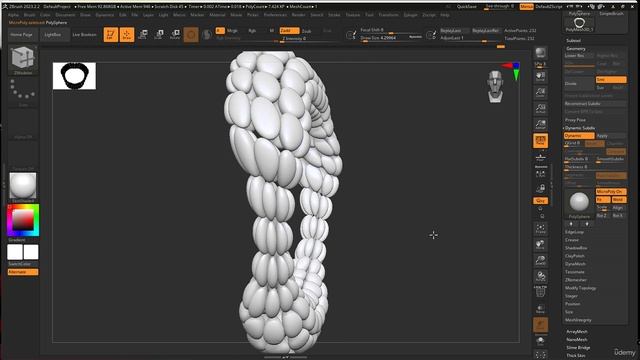Click the silhouette view thumbnail
The height and width of the screenshot is (360, 640).
click(x=74, y=76)
